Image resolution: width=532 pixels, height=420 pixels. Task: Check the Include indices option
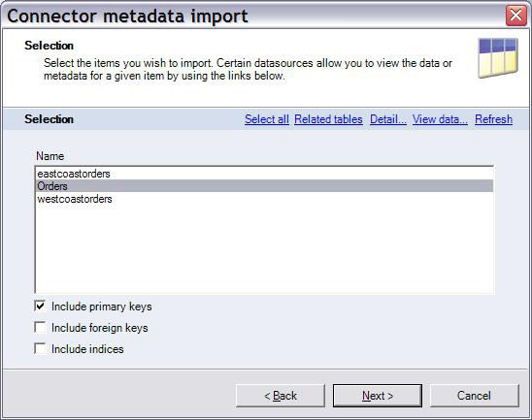[40, 348]
